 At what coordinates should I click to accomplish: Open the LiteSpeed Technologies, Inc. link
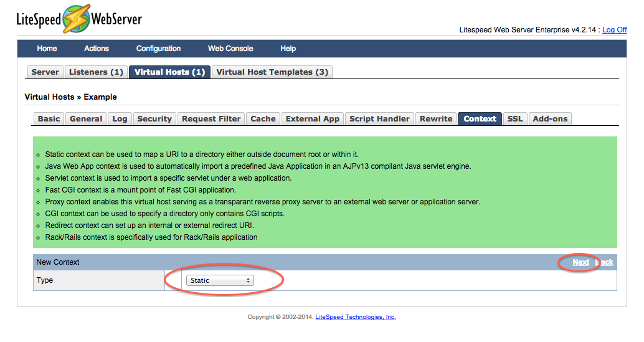point(355,317)
